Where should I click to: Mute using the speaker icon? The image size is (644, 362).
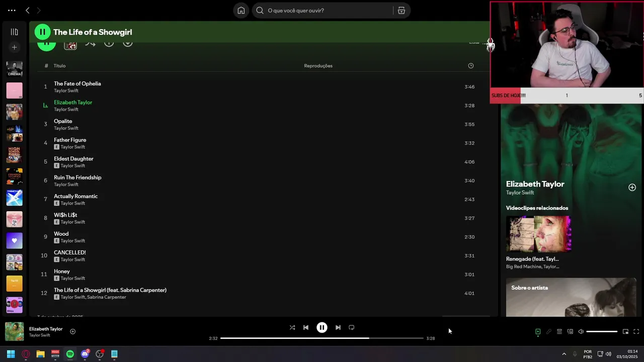[x=581, y=332]
